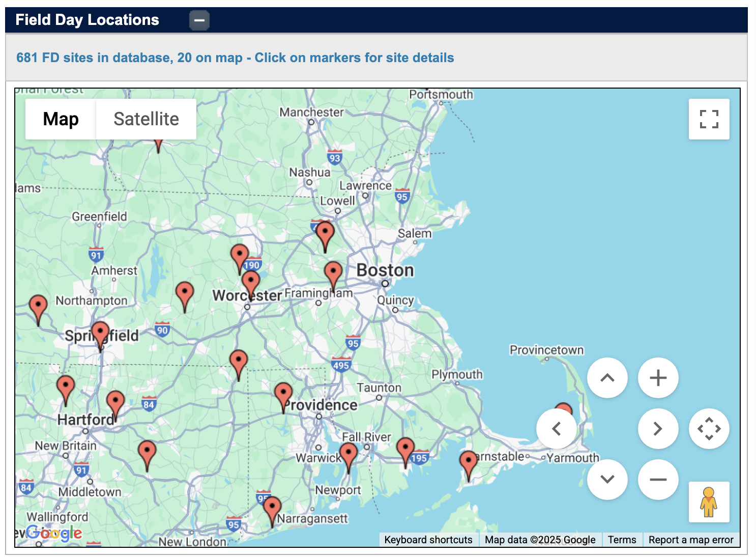Select the marker south of Lowell
Screen dimensions: 756x557
pyautogui.click(x=325, y=233)
